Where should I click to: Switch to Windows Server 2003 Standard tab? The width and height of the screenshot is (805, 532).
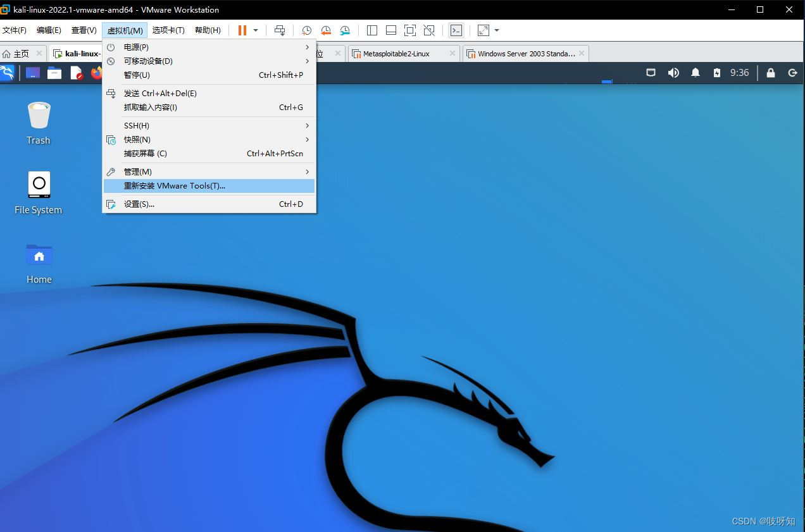[x=527, y=54]
